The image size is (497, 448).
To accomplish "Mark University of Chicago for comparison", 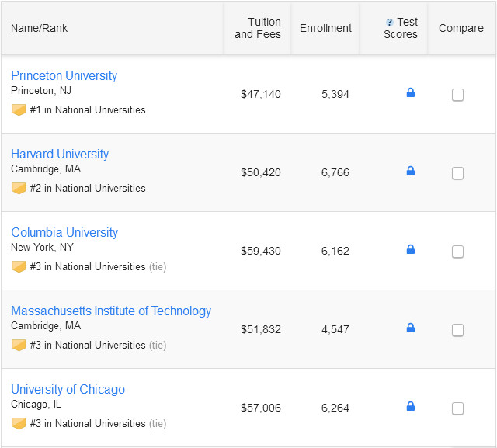I will click(457, 408).
